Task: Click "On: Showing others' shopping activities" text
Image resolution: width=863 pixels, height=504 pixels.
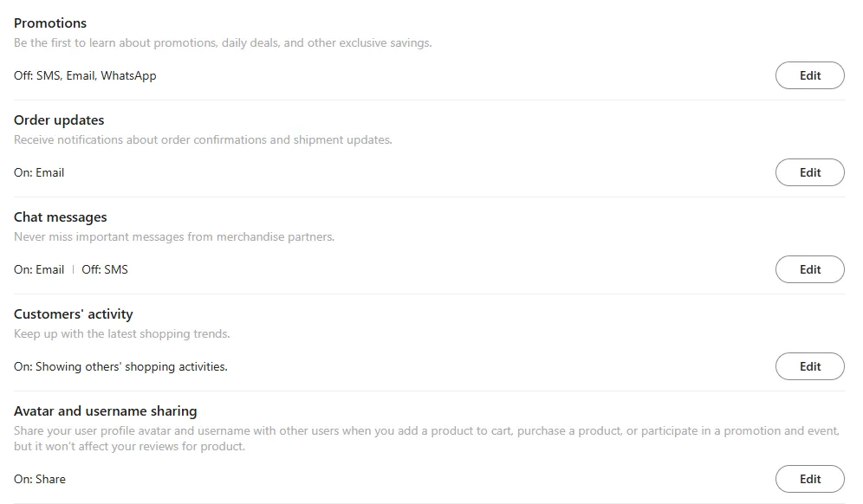Action: point(120,366)
